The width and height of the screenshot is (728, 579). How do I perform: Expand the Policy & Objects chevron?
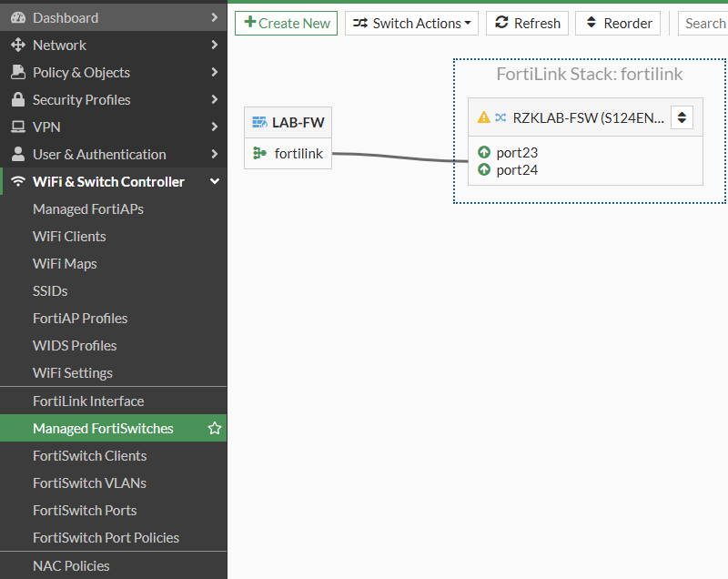pyautogui.click(x=214, y=72)
